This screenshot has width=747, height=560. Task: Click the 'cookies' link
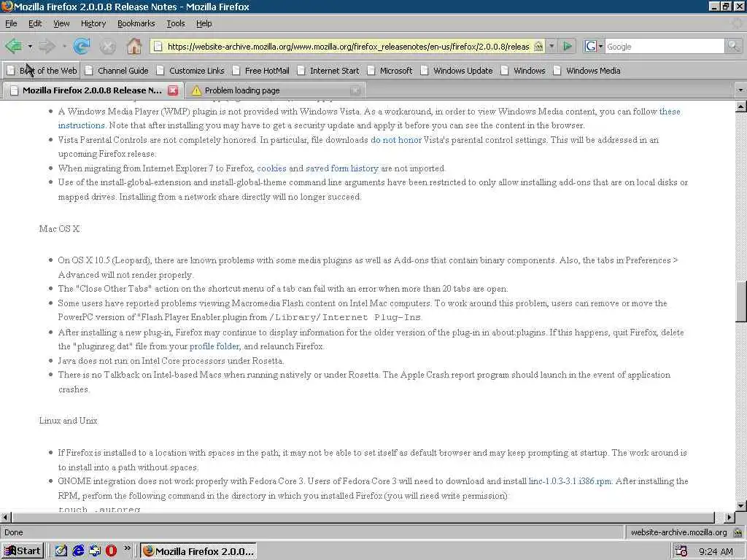[271, 168]
